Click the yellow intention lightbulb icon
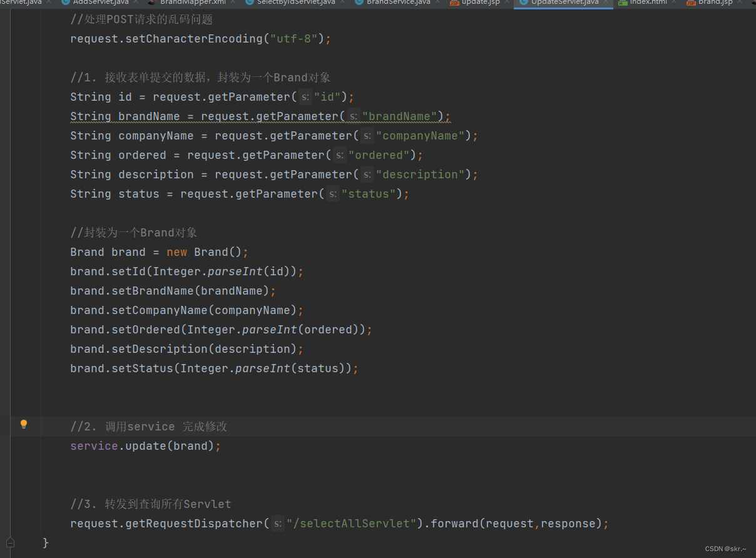The image size is (756, 558). [24, 424]
